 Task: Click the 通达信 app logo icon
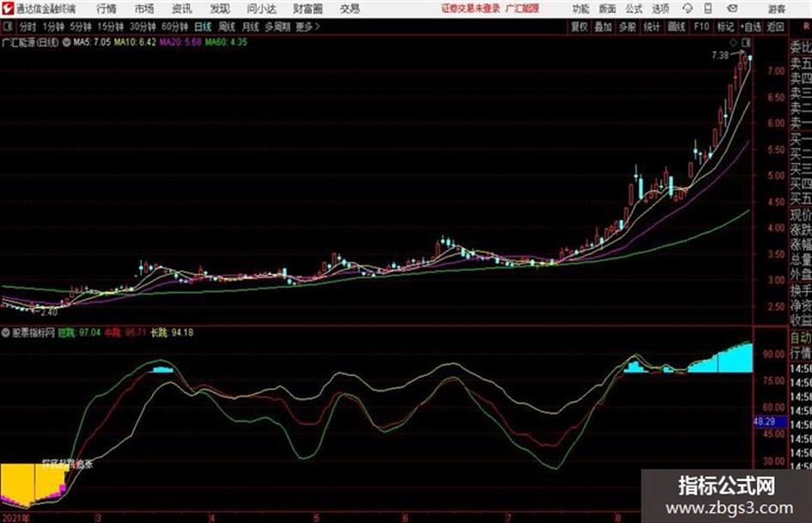7,9
